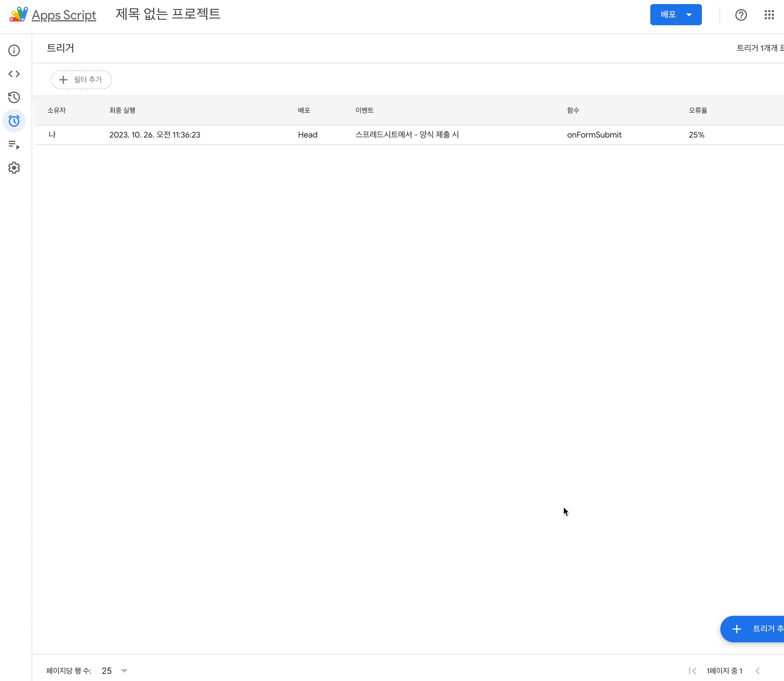
Task: Rename project title 제목 없는 프로젝트
Action: coord(168,14)
